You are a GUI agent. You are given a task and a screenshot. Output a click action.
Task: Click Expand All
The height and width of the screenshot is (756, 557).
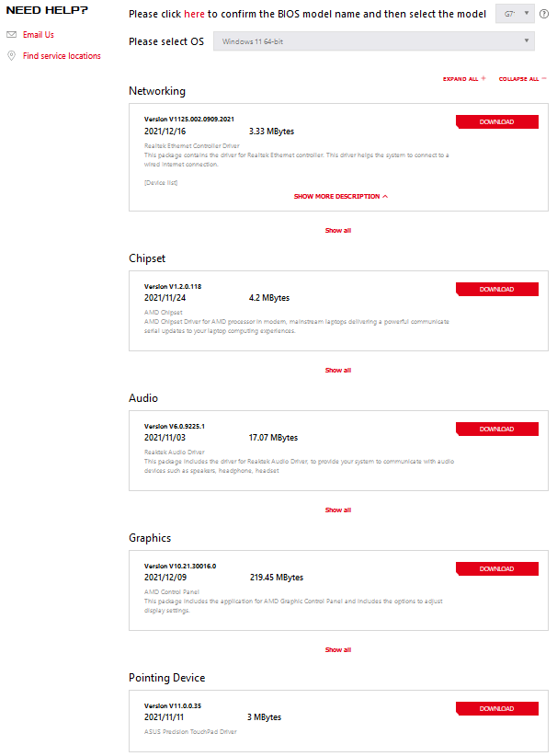464,79
